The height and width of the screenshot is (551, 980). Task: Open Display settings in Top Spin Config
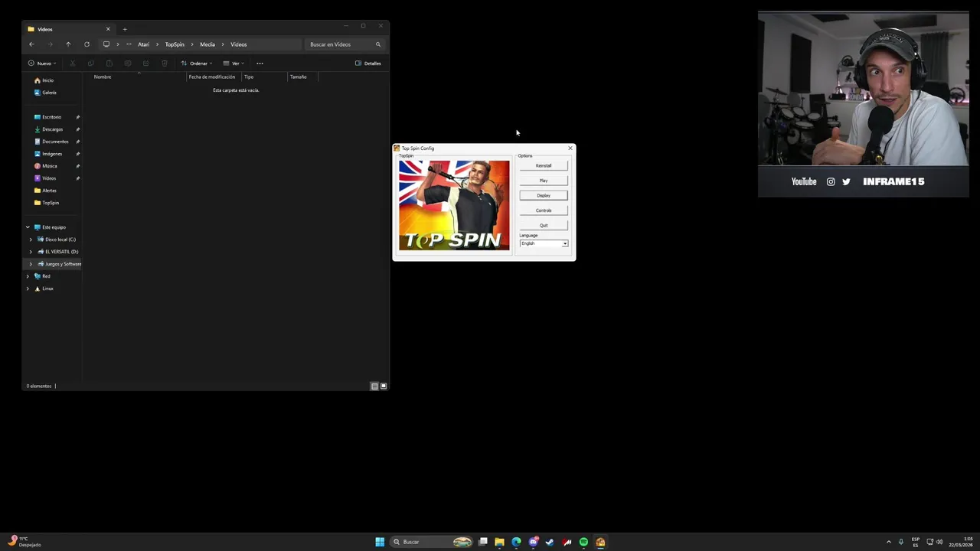click(x=544, y=195)
